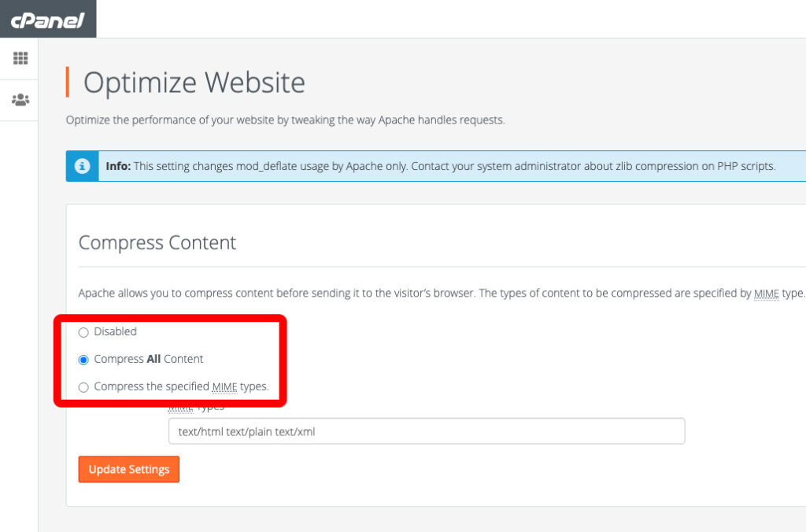Open the MIME link in the Apache description text

click(x=766, y=293)
